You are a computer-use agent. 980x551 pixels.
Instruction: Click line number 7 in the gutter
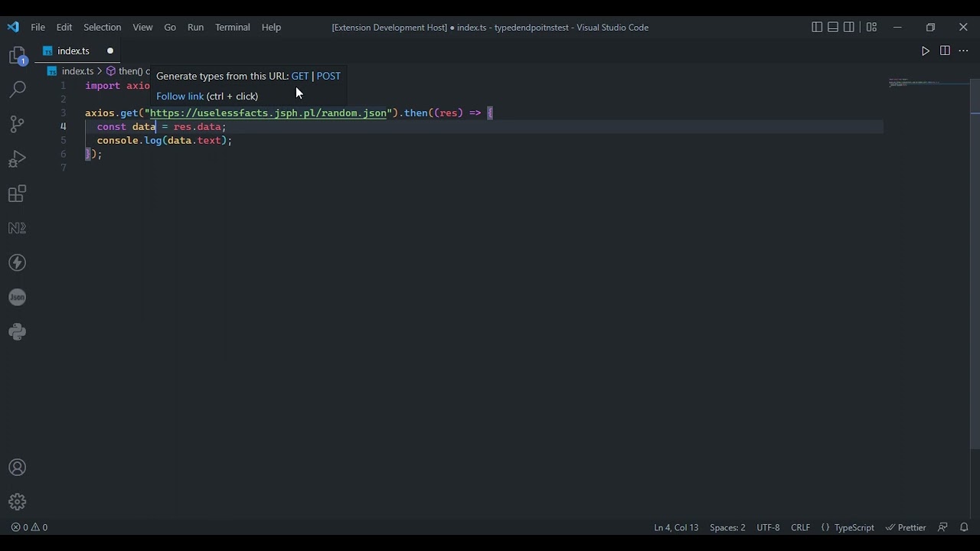click(64, 168)
